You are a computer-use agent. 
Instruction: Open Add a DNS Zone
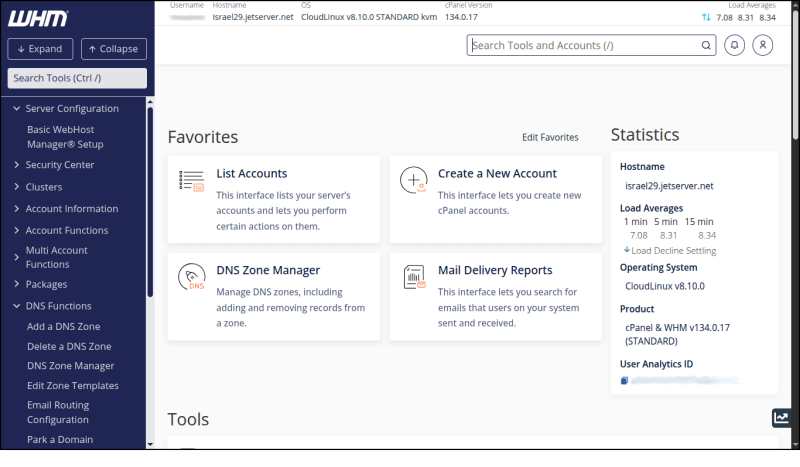(x=63, y=327)
